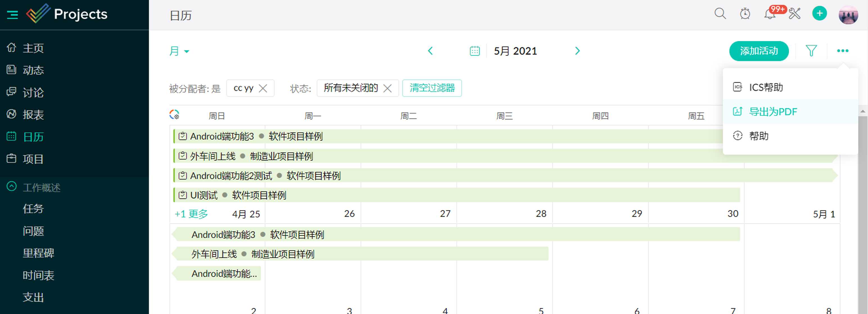This screenshot has height=314, width=868.
Task: Select 导出为PDF from the menu
Action: [773, 111]
